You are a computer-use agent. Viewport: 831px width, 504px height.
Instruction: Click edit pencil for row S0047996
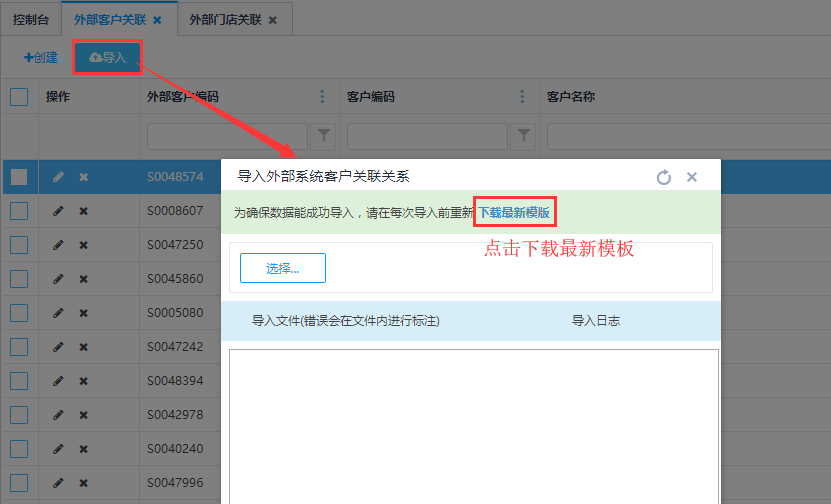(x=58, y=483)
